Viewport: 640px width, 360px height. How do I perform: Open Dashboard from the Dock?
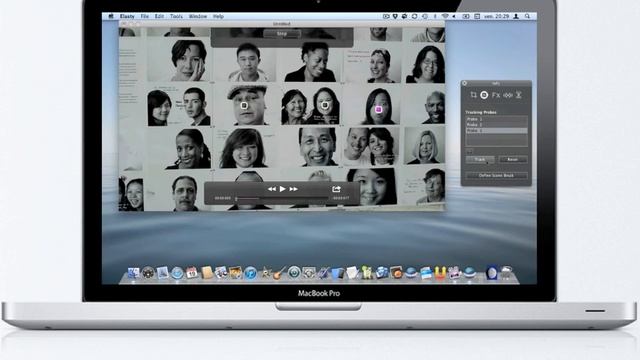(148, 273)
